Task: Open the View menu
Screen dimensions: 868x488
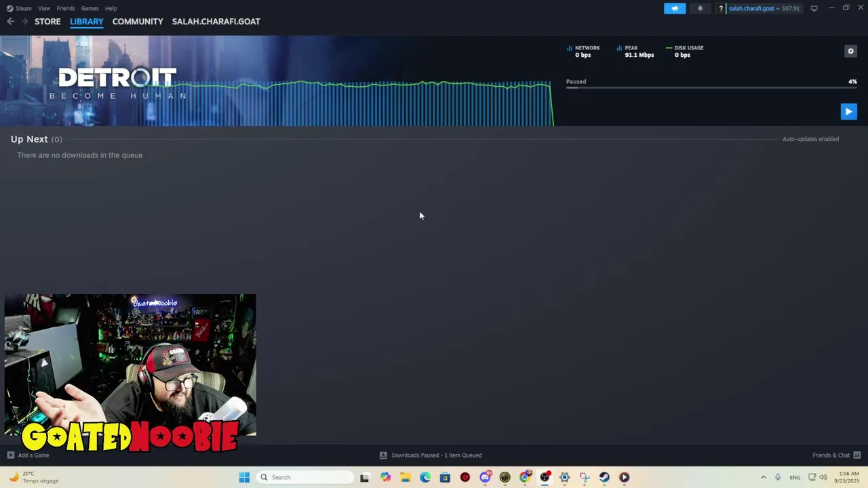Action: click(x=44, y=8)
